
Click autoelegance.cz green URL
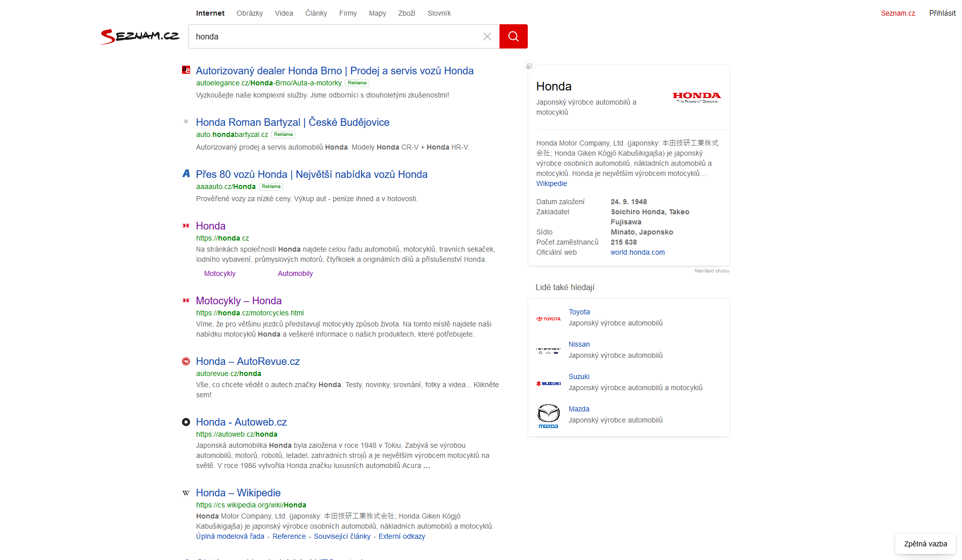pos(269,83)
